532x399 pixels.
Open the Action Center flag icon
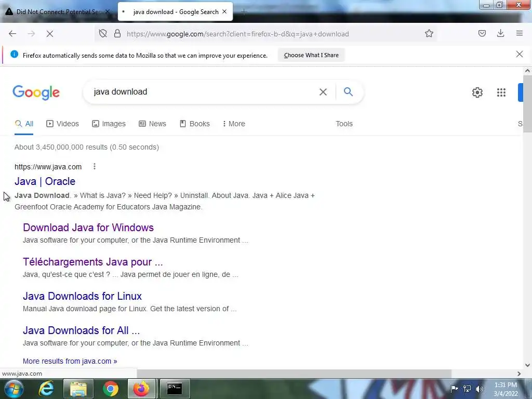[454, 389]
